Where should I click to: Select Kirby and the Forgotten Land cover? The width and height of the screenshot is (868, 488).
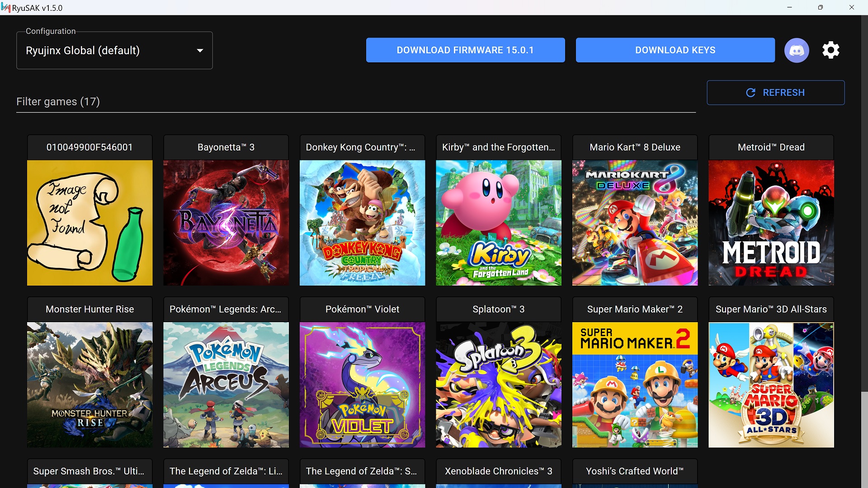point(499,223)
